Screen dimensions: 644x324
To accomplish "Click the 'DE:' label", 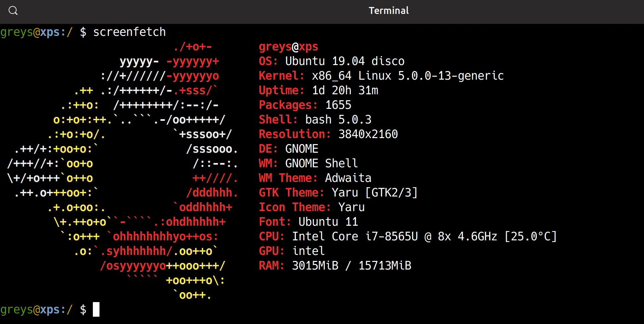I will (268, 149).
